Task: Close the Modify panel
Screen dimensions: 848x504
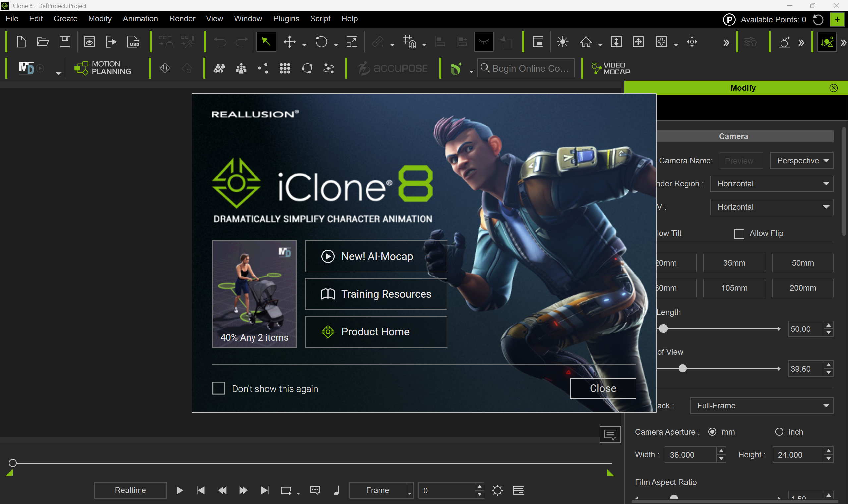Action: 834,88
